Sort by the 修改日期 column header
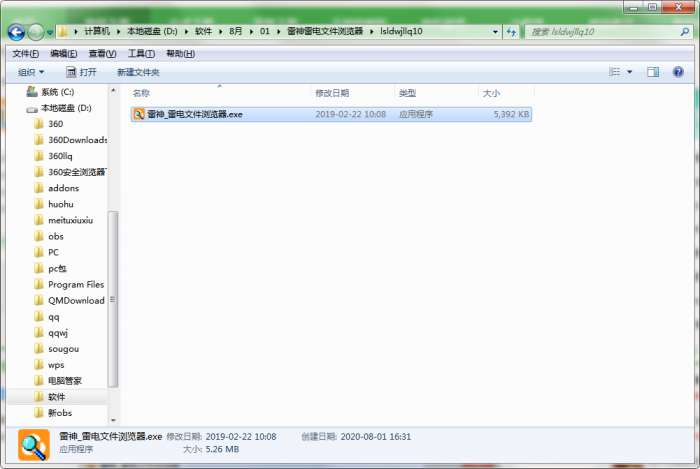The image size is (700, 469). pyautogui.click(x=332, y=93)
